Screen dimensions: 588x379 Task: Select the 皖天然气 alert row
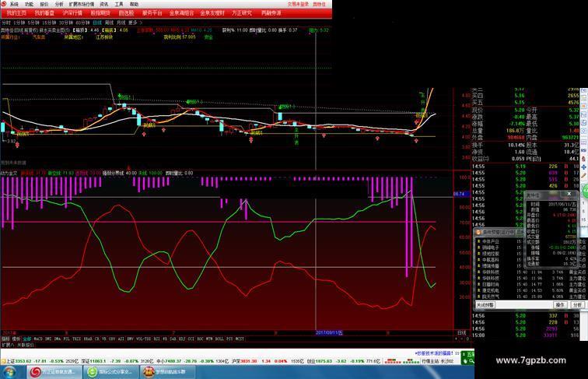pos(531,297)
